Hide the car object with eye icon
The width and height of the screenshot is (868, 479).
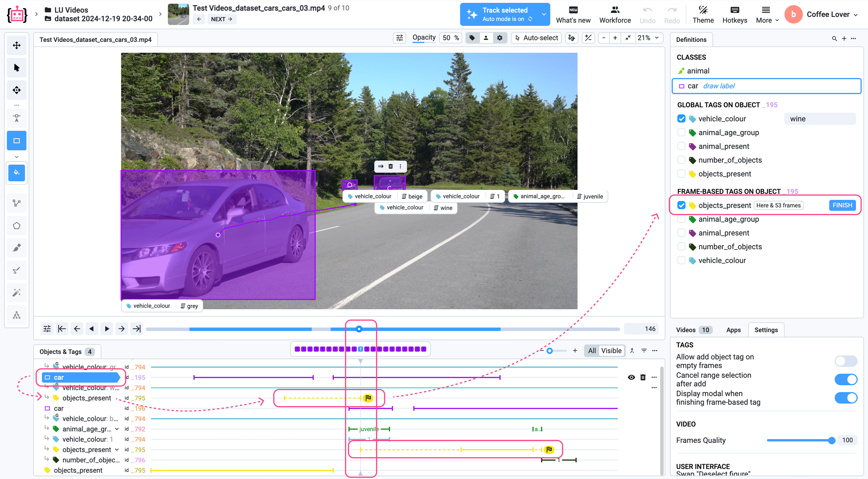coord(631,377)
